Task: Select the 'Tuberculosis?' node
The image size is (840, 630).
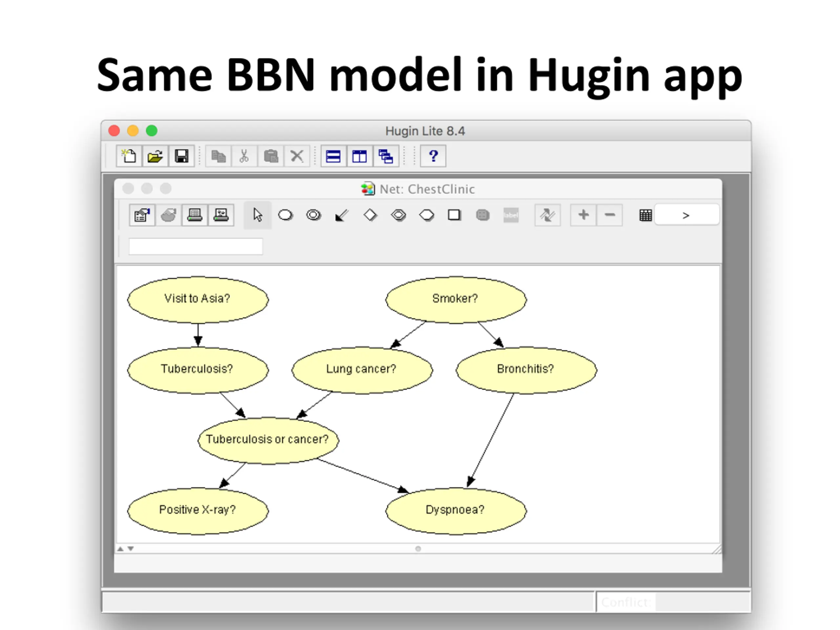Action: 198,370
